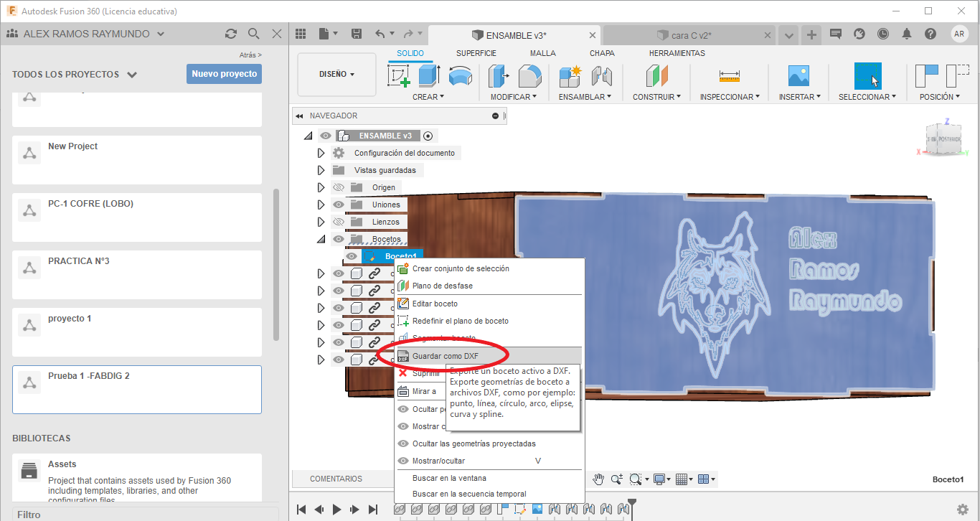The height and width of the screenshot is (521, 980).
Task: Click the Save disk icon
Action: click(x=357, y=34)
